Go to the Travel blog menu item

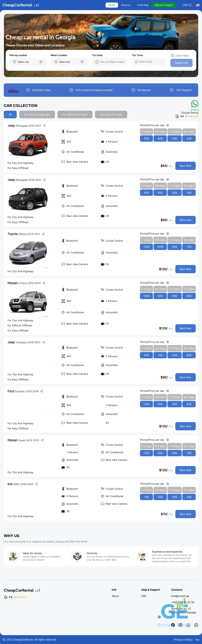coord(142,5)
